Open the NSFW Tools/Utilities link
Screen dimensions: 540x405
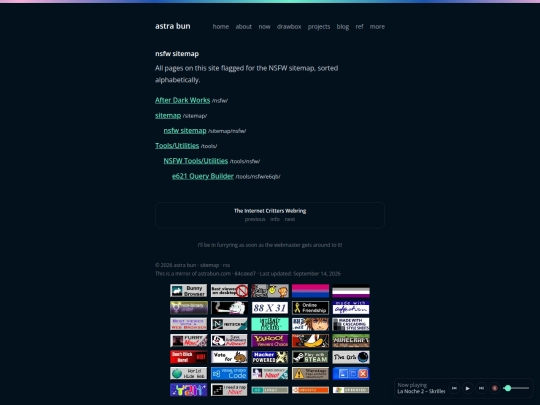click(196, 161)
